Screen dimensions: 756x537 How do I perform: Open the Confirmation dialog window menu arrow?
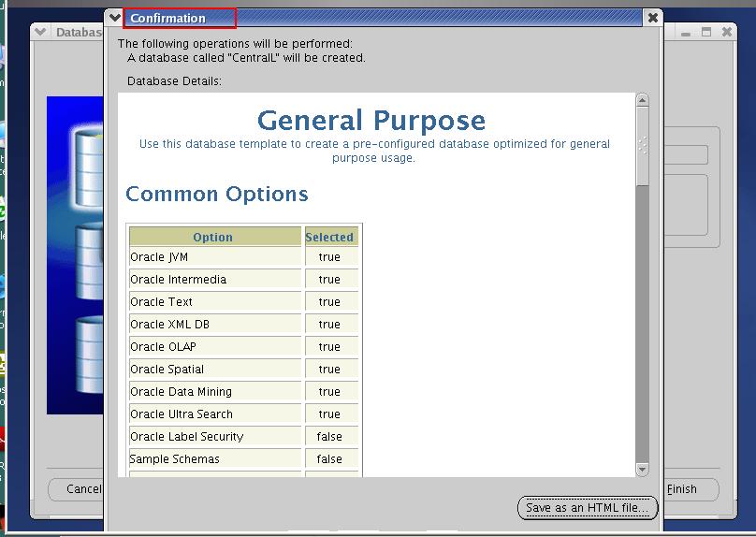click(x=114, y=18)
